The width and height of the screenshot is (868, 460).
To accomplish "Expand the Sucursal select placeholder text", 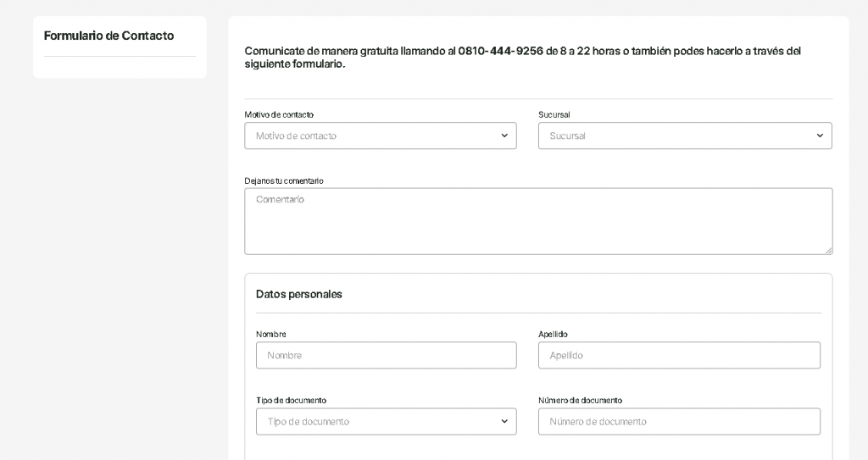I will pos(567,136).
